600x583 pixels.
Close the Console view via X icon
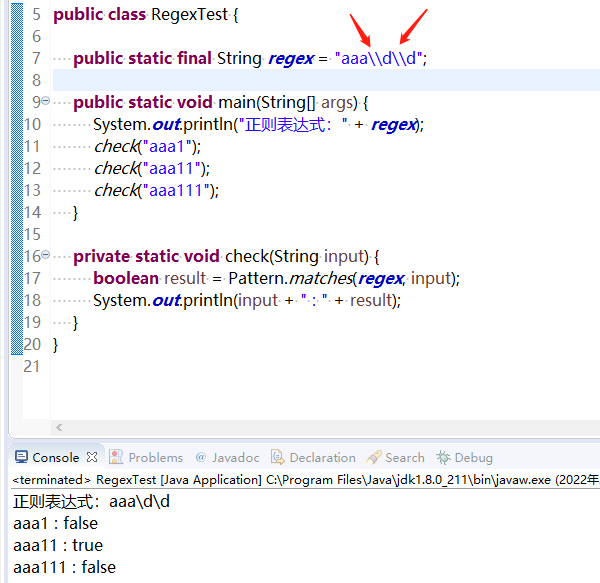tap(92, 457)
